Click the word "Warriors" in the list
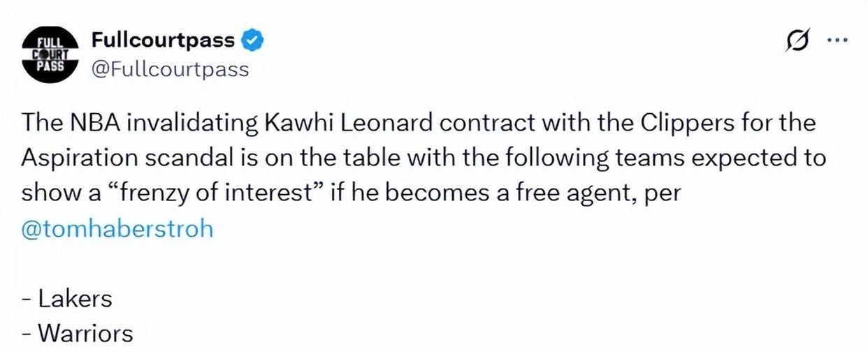Image resolution: width=868 pixels, height=352 pixels. [x=85, y=333]
